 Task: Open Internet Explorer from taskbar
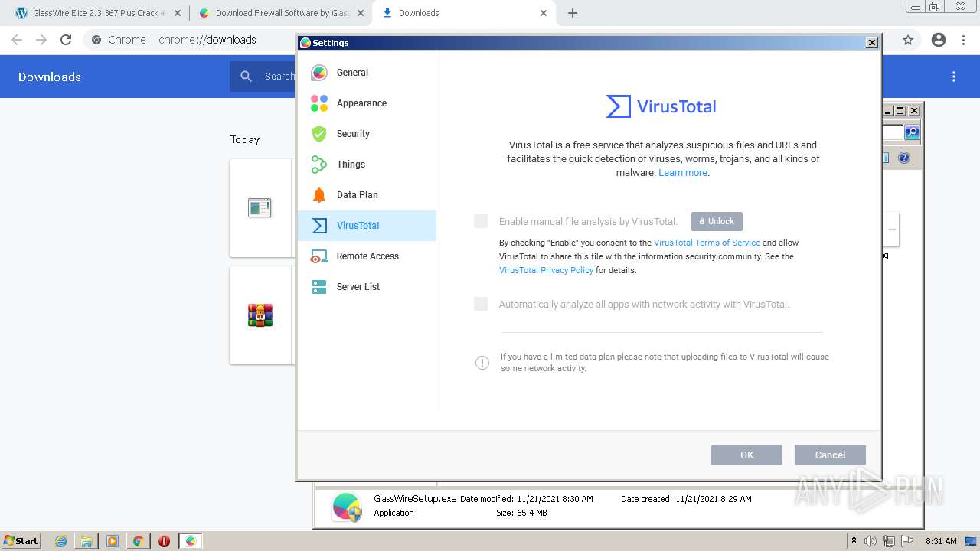[61, 541]
